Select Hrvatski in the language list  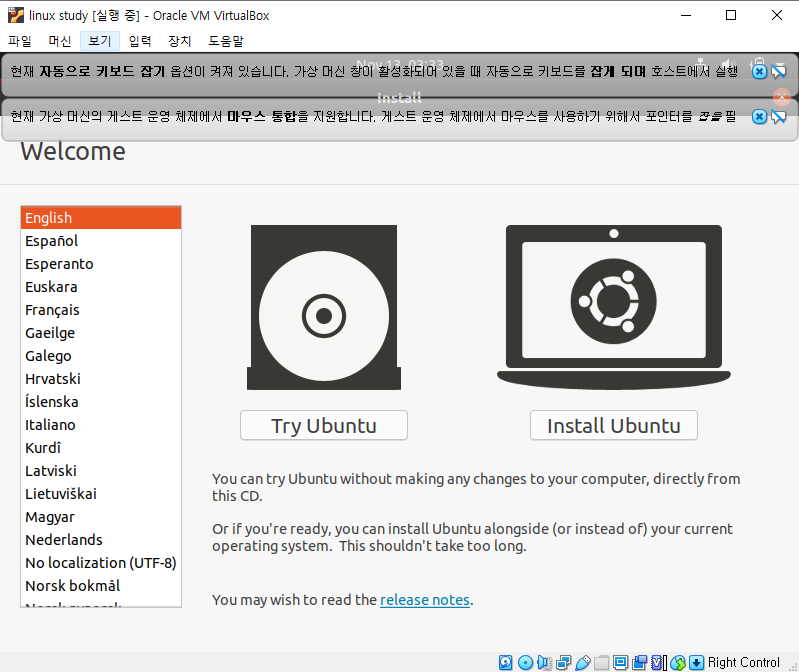click(101, 379)
